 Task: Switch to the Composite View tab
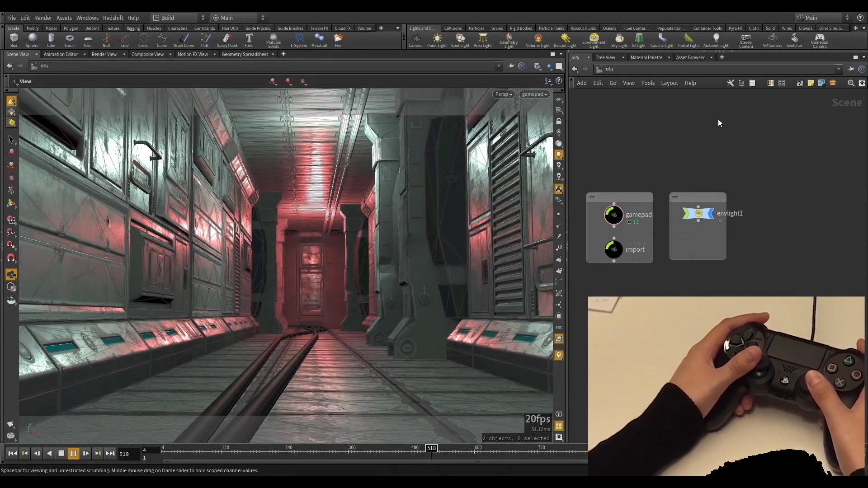tap(147, 54)
